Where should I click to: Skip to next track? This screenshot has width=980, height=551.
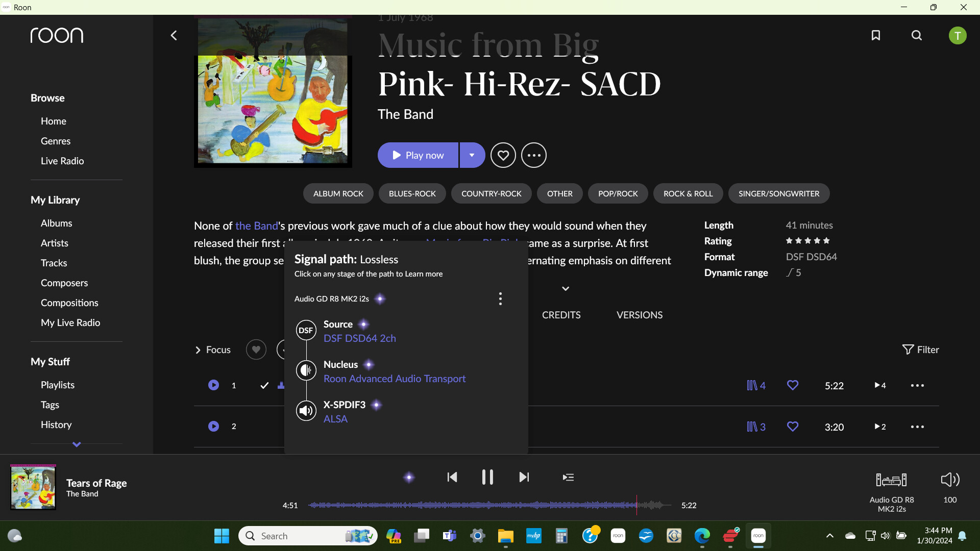524,477
